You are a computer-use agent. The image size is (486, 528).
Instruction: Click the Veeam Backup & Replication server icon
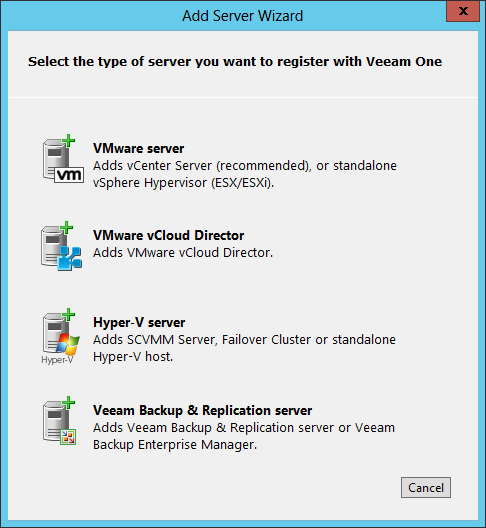(x=59, y=421)
